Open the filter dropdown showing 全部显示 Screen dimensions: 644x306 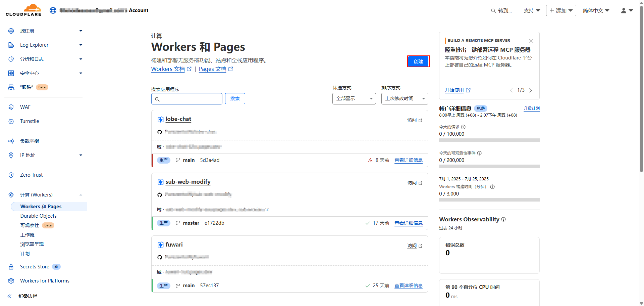[x=354, y=98]
